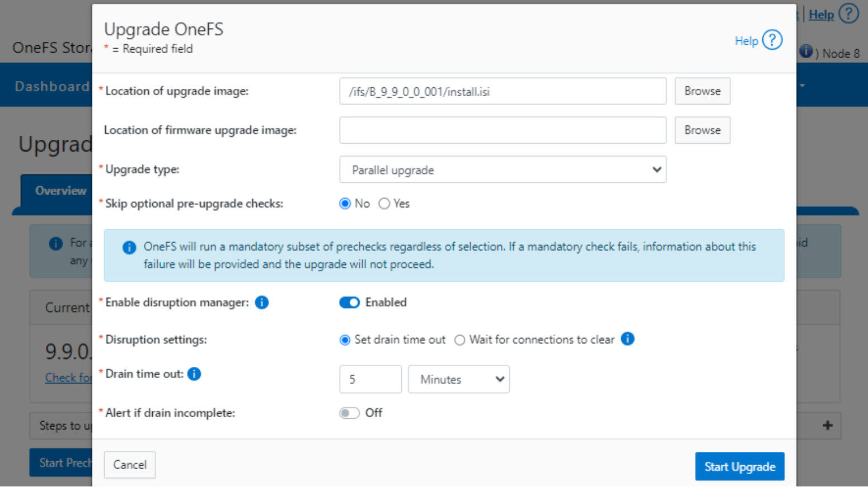Click the 'Disruption settings:' field label

[156, 340]
